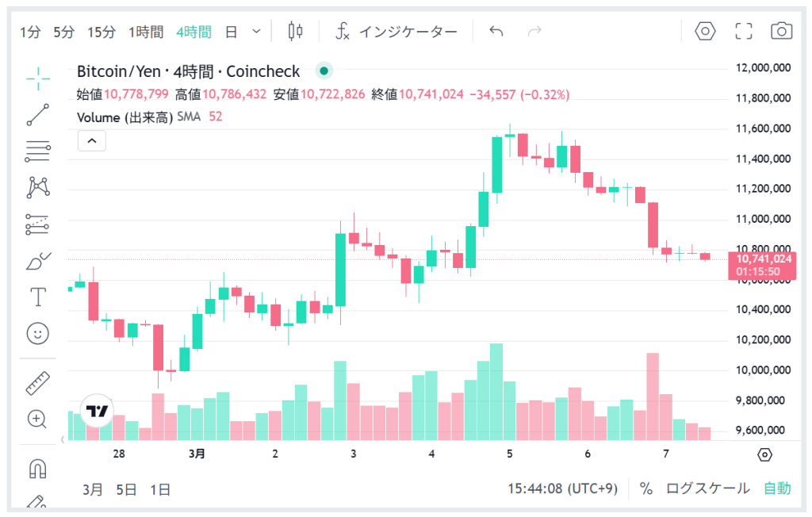Set date range to 5日
Screen dimensions: 812x517
(126, 489)
